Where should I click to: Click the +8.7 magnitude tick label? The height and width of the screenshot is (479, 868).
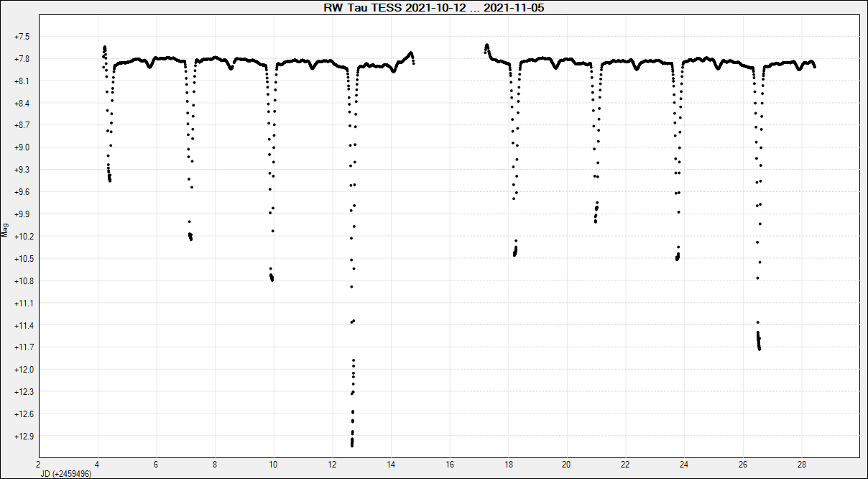[22, 125]
